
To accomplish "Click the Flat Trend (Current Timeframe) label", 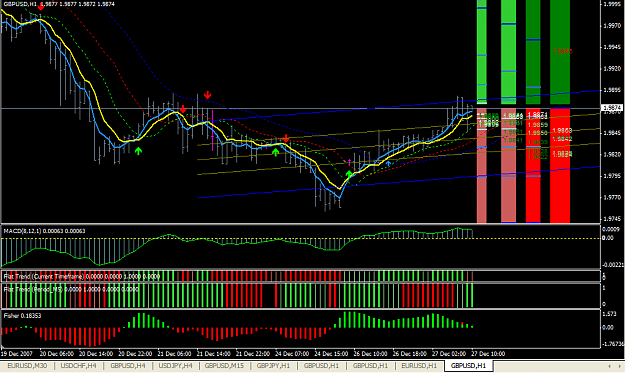I will click(x=81, y=276).
